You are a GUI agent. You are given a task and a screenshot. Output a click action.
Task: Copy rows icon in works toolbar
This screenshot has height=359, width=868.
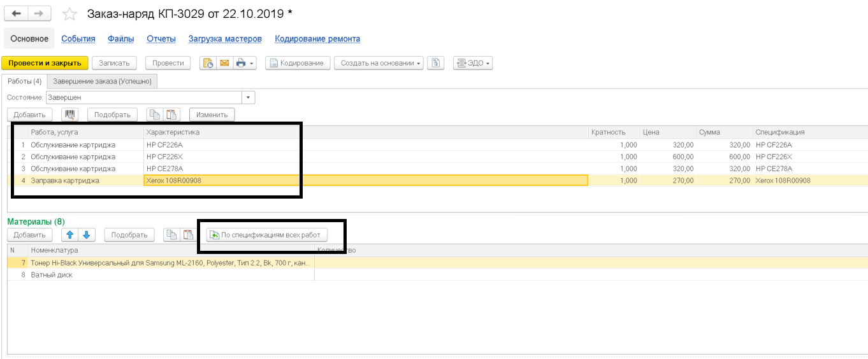[x=154, y=115]
